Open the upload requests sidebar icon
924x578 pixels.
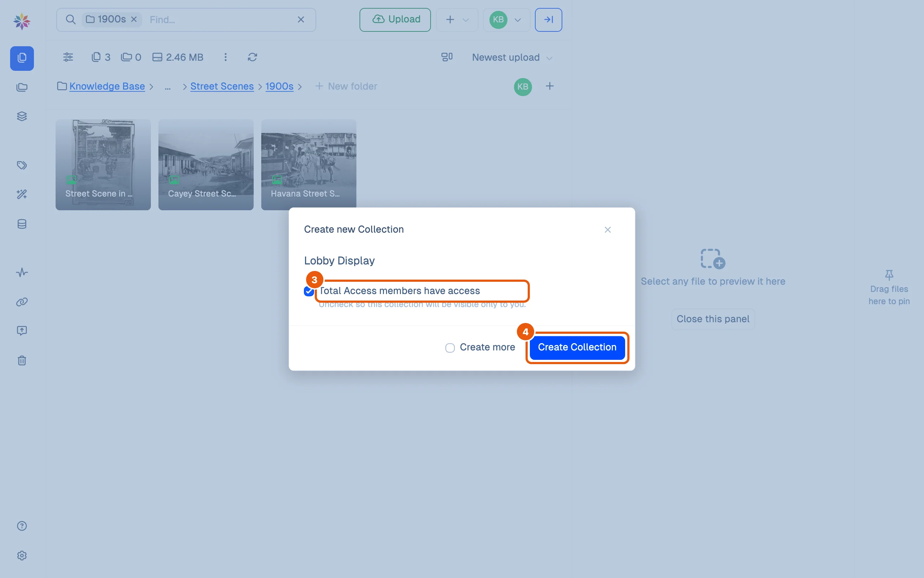click(22, 331)
